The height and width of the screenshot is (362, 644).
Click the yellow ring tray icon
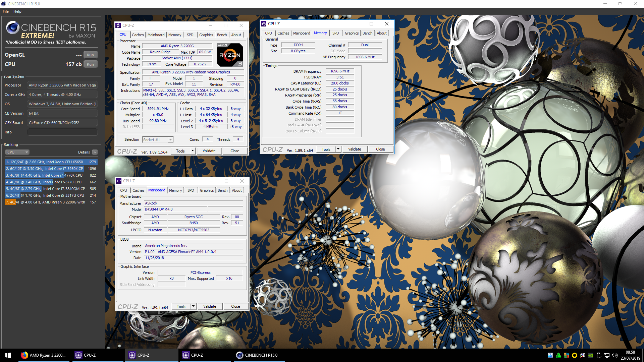click(575, 355)
